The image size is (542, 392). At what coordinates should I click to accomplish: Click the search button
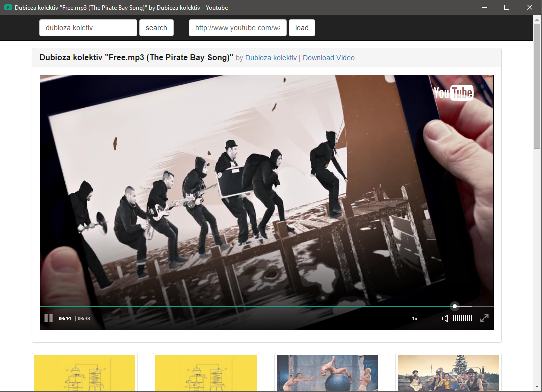click(x=156, y=28)
